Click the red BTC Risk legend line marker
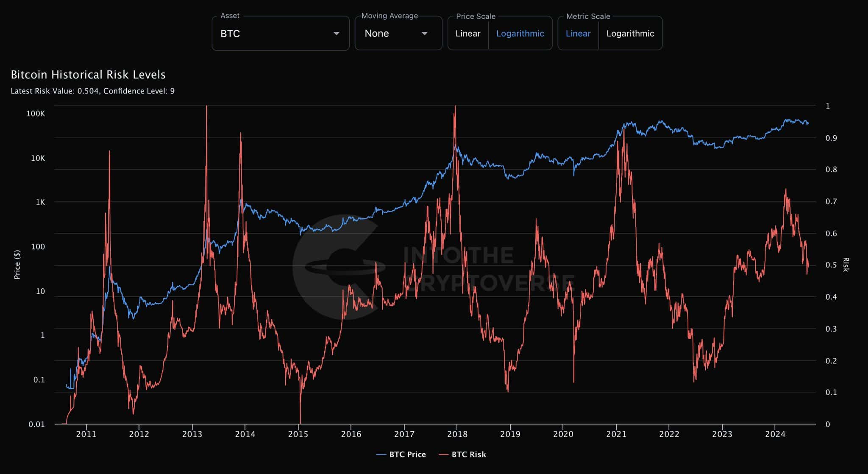 pyautogui.click(x=443, y=454)
